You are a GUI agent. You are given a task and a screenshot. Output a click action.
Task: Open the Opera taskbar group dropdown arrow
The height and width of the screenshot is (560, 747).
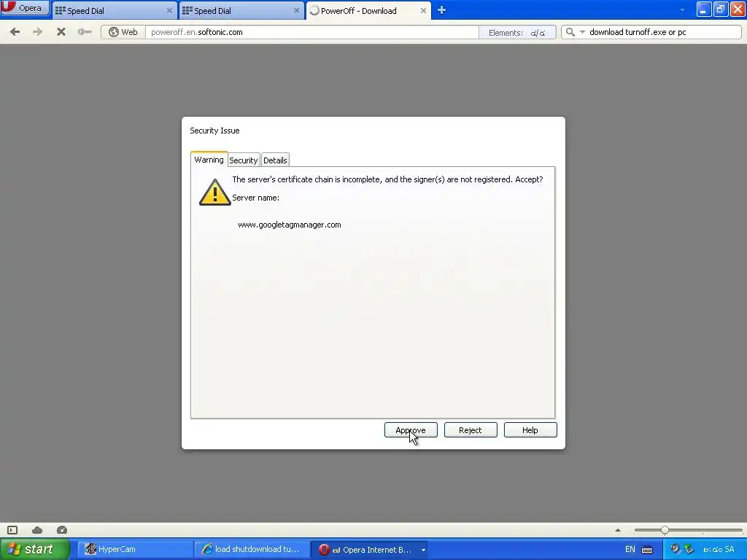tap(423, 550)
